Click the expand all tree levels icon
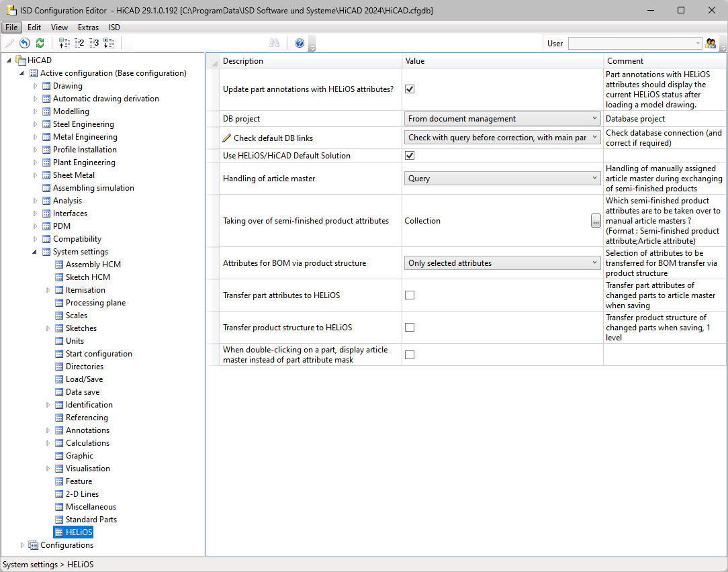728x572 pixels. [x=109, y=43]
